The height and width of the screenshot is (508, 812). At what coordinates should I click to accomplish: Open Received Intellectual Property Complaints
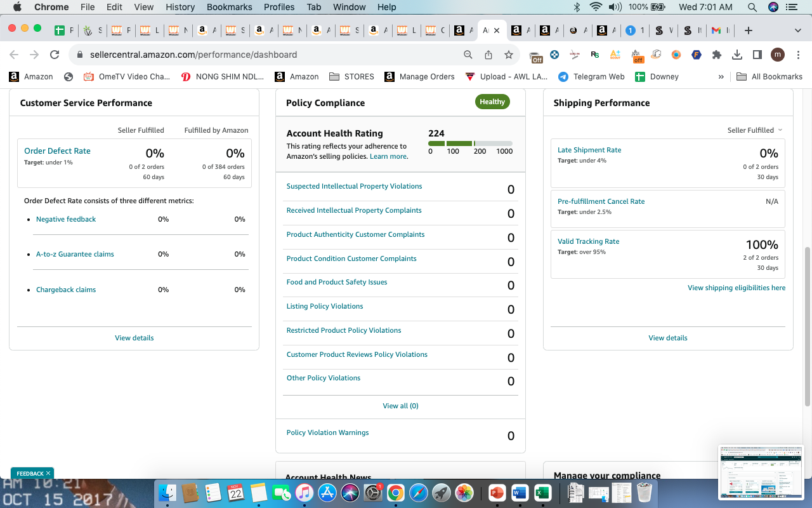point(354,210)
